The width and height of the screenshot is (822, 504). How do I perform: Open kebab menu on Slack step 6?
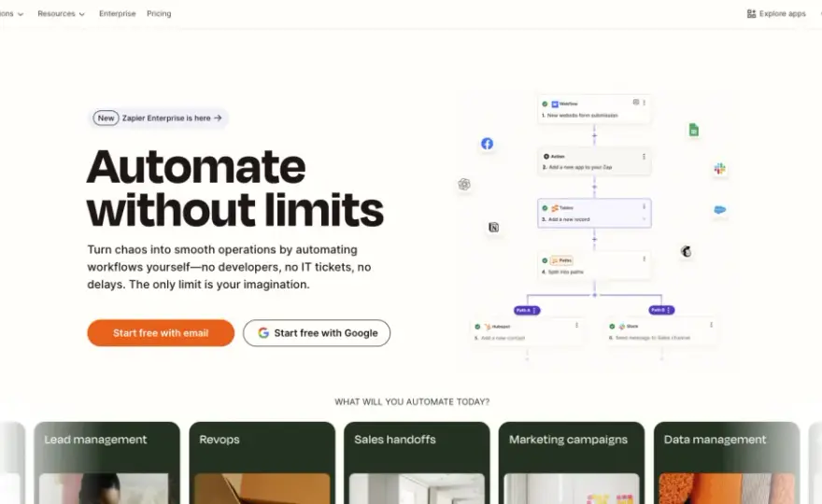pyautogui.click(x=712, y=325)
